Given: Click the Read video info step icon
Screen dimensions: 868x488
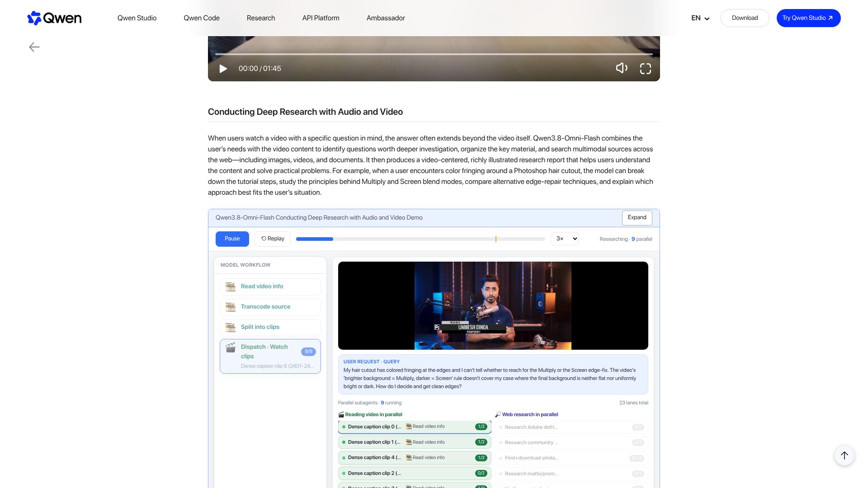Looking at the screenshot, I should pyautogui.click(x=231, y=287).
